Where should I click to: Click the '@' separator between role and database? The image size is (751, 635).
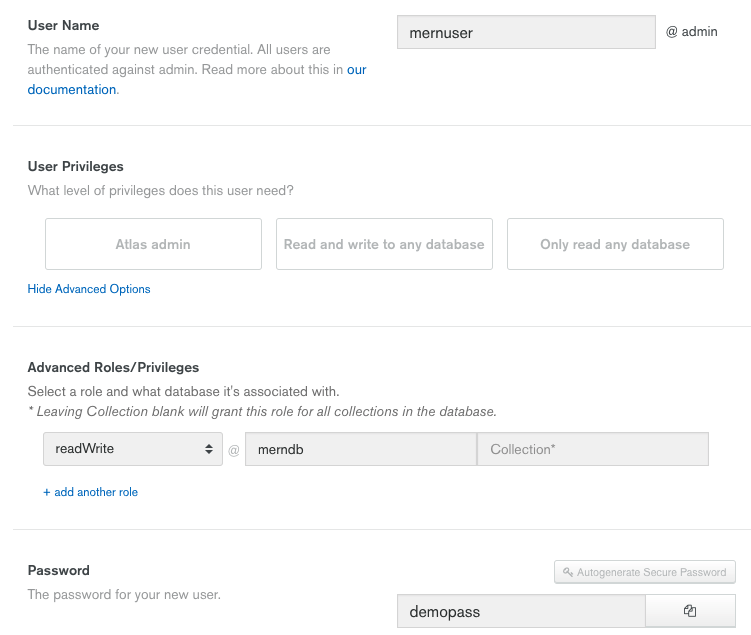[234, 450]
